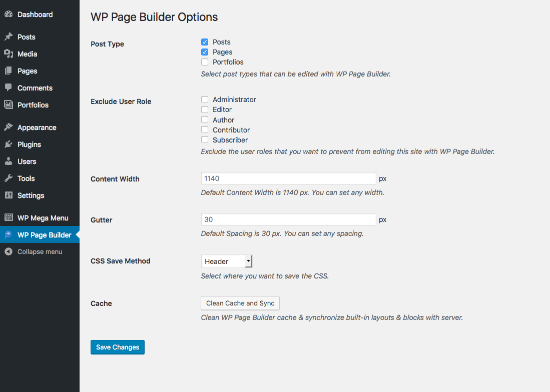Click the Save Changes button
The width and height of the screenshot is (550, 392).
point(118,347)
